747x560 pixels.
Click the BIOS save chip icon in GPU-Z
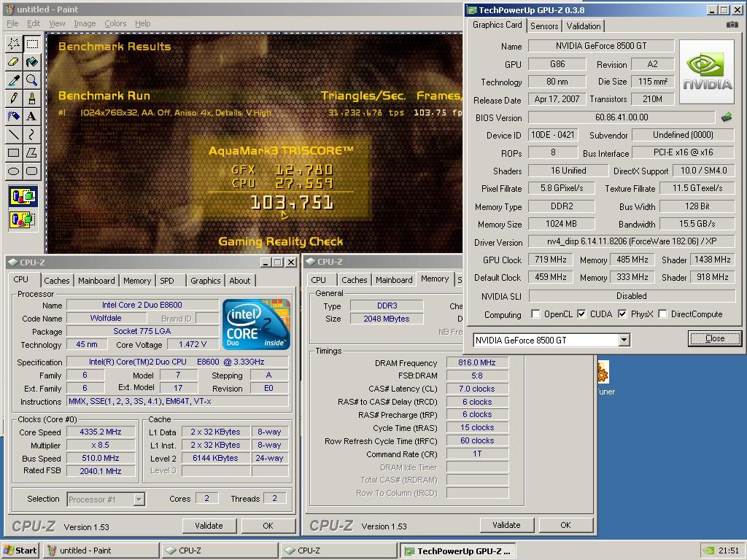[x=727, y=117]
